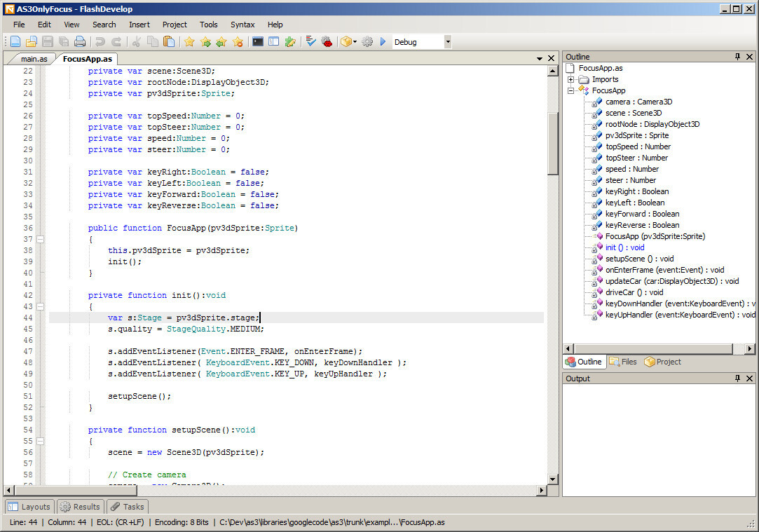Screen dimensions: 759x532
Task: Click editor horizontal scrollbar right arrow
Action: pyautogui.click(x=542, y=491)
